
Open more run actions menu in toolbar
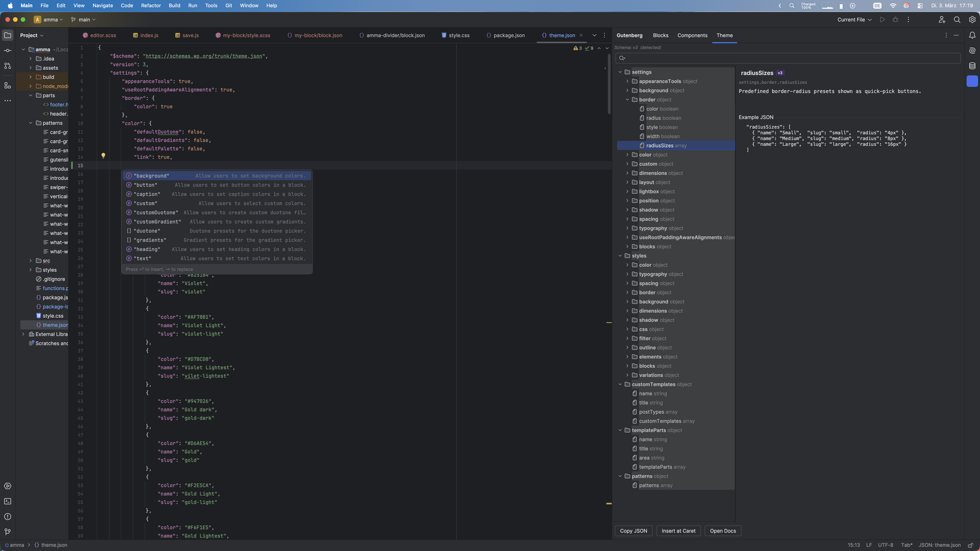(908, 20)
